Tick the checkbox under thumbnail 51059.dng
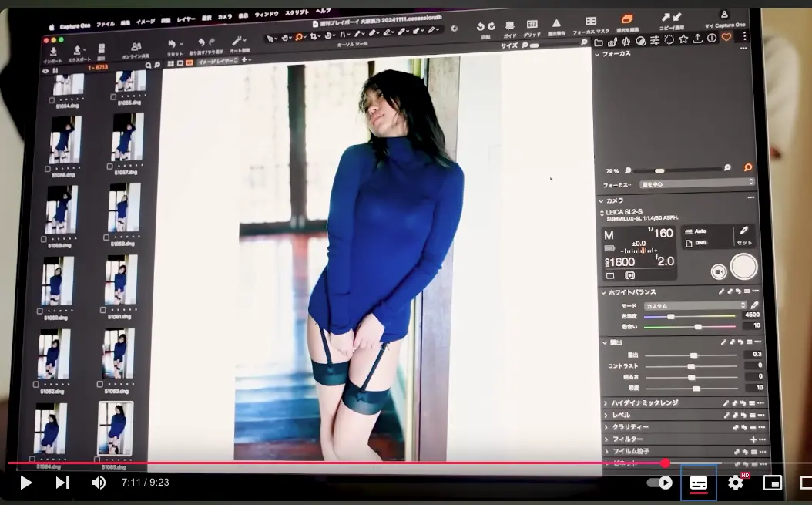Viewport: 812px width, 505px height. coord(106,237)
